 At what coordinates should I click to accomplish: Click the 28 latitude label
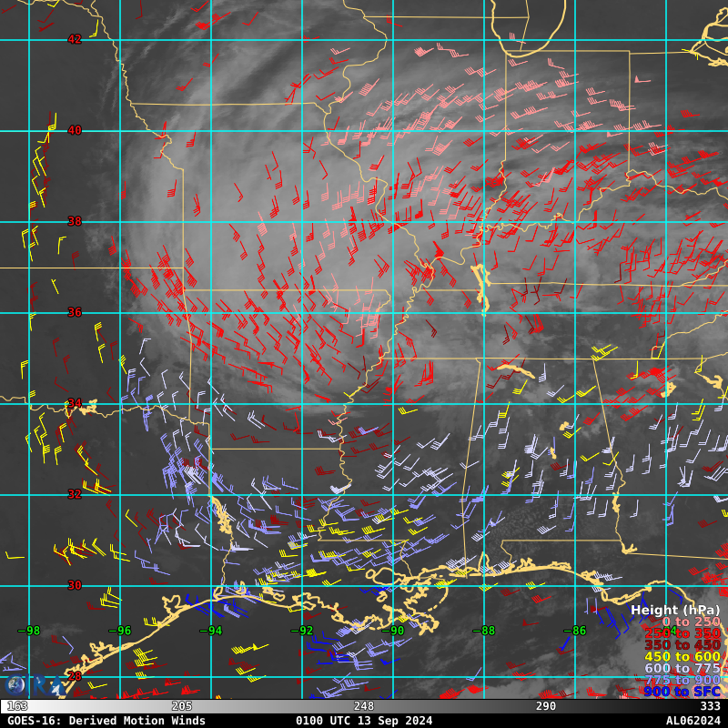(75, 676)
